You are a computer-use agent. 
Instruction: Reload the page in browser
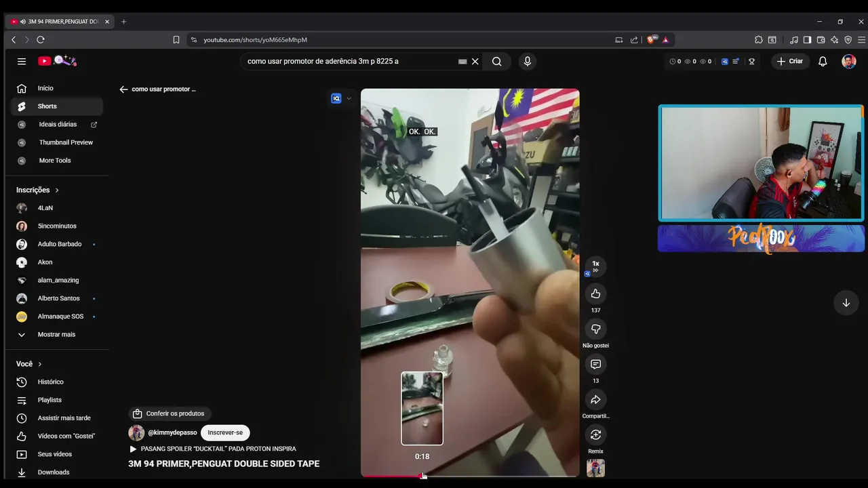tap(41, 40)
